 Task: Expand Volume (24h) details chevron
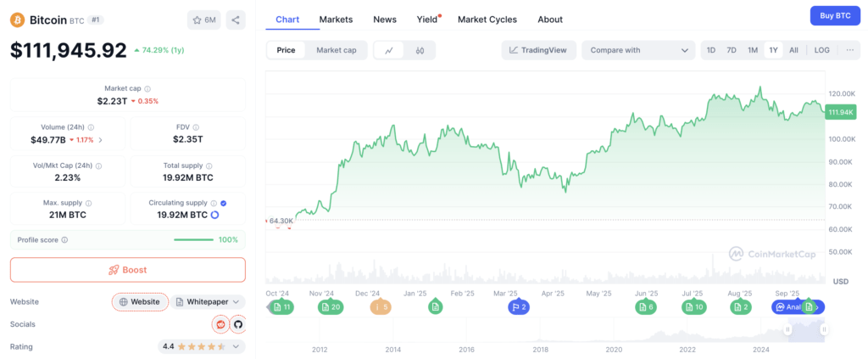point(100,140)
